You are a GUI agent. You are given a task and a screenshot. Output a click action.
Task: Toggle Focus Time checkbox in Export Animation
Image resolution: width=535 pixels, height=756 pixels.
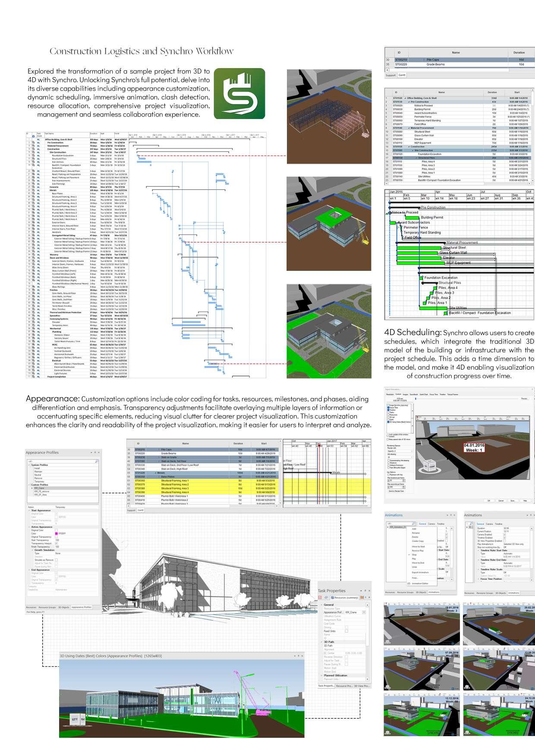[388, 408]
